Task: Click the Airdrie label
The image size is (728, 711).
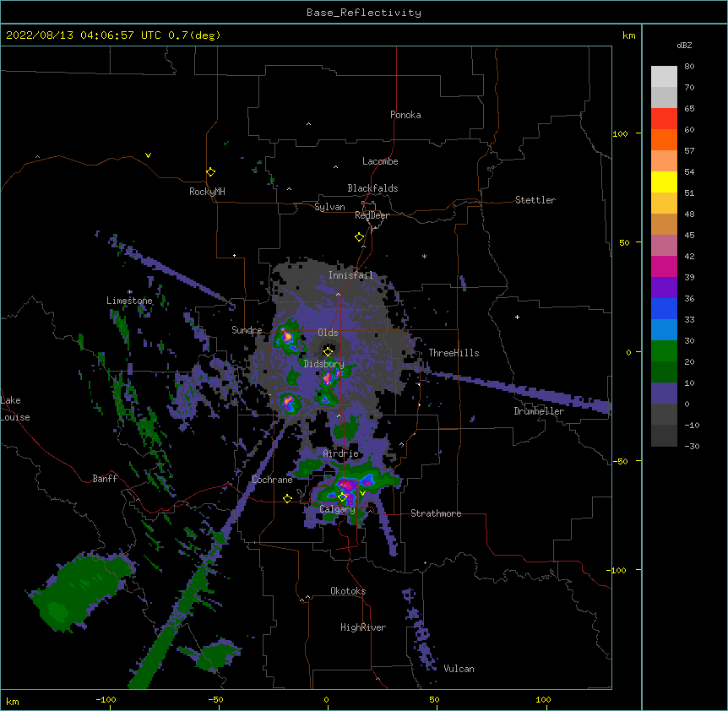Action: pos(341,453)
